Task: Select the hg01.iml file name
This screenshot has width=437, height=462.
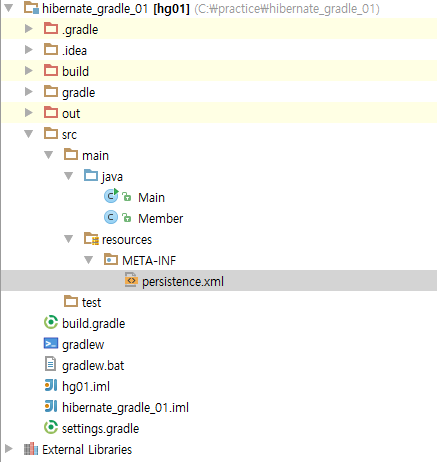Action: (86, 387)
